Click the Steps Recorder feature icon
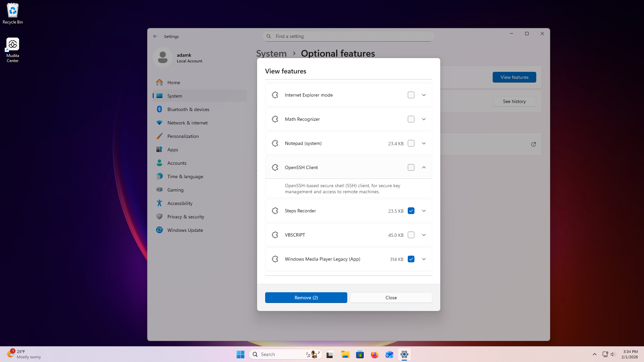This screenshot has width=644, height=362. (275, 211)
